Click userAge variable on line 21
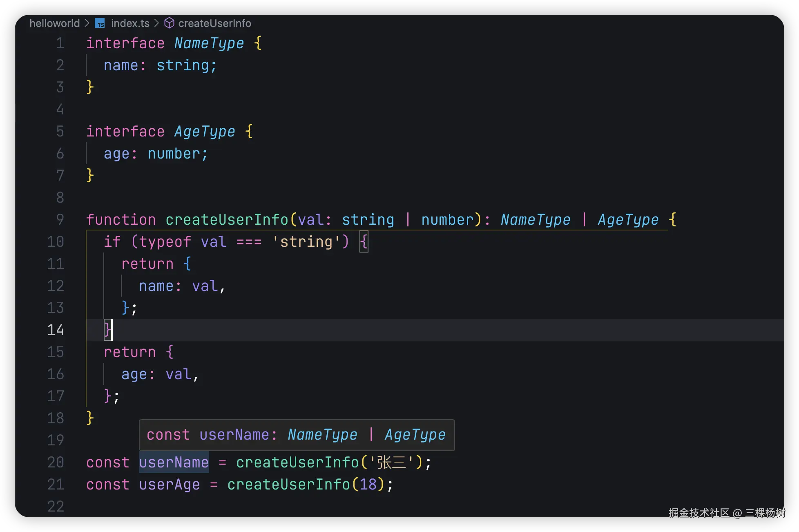The width and height of the screenshot is (799, 532). 169,485
